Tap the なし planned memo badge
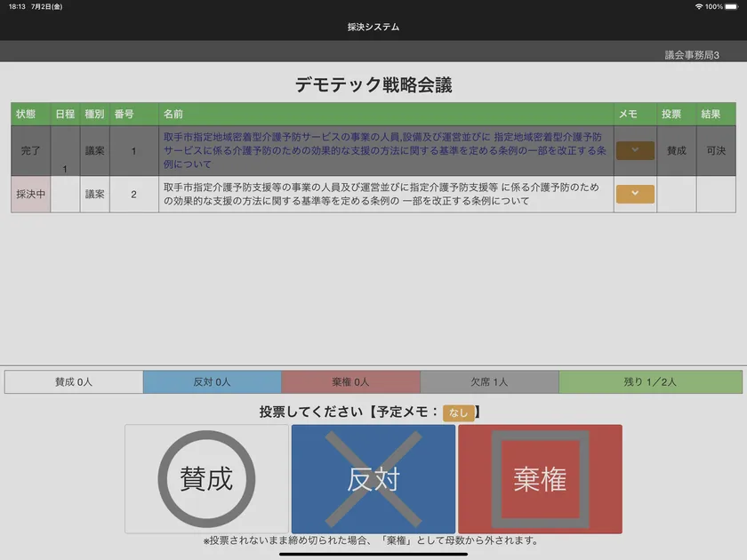Image resolution: width=747 pixels, height=560 pixels. (458, 412)
